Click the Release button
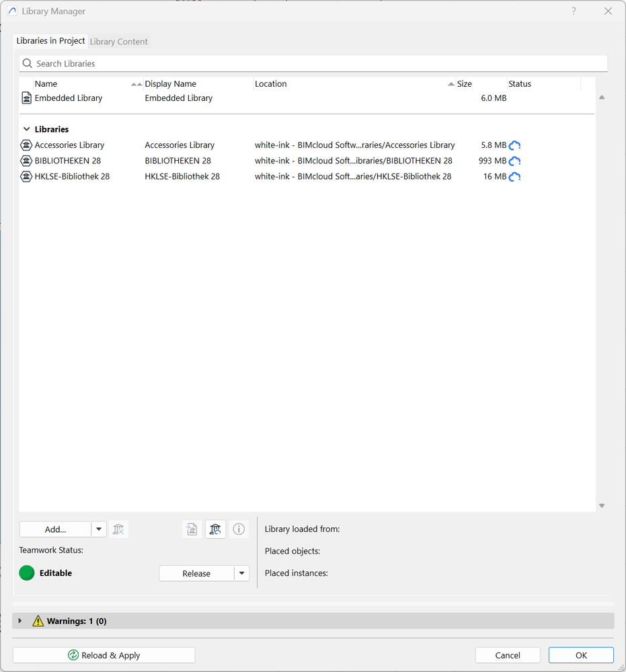Image resolution: width=626 pixels, height=672 pixels. tap(196, 573)
